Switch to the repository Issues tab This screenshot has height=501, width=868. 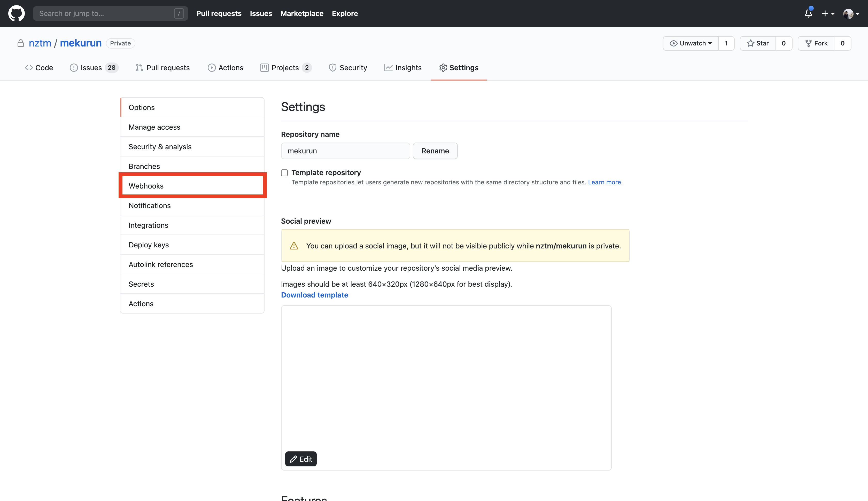(94, 68)
